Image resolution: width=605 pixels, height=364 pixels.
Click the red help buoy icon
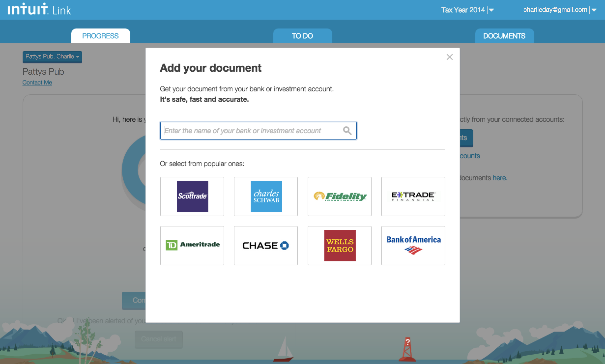407,349
